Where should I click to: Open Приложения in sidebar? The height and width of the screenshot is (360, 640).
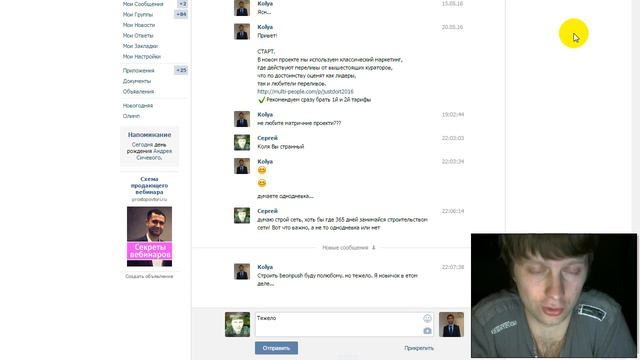138,71
